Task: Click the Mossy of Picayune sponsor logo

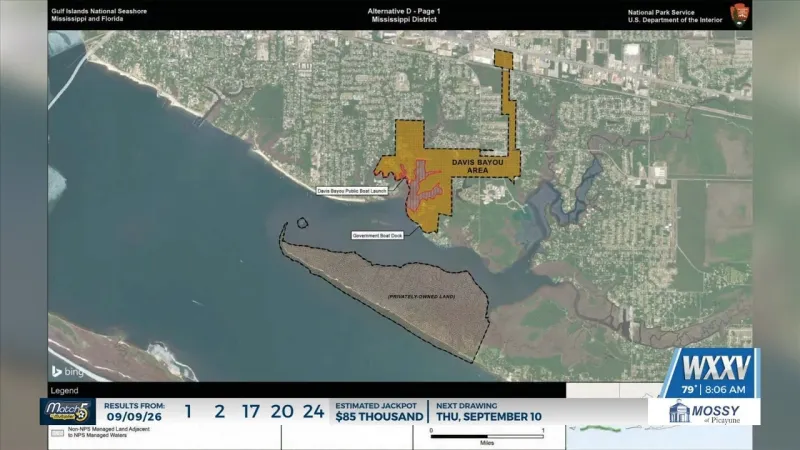Action: (x=705, y=412)
